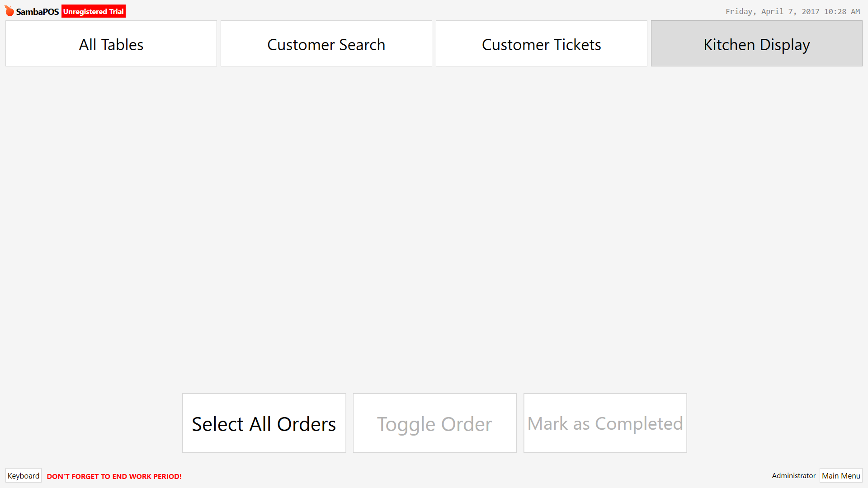Screen dimensions: 868x488
Task: Click the SambaPOS title text
Action: [x=38, y=12]
